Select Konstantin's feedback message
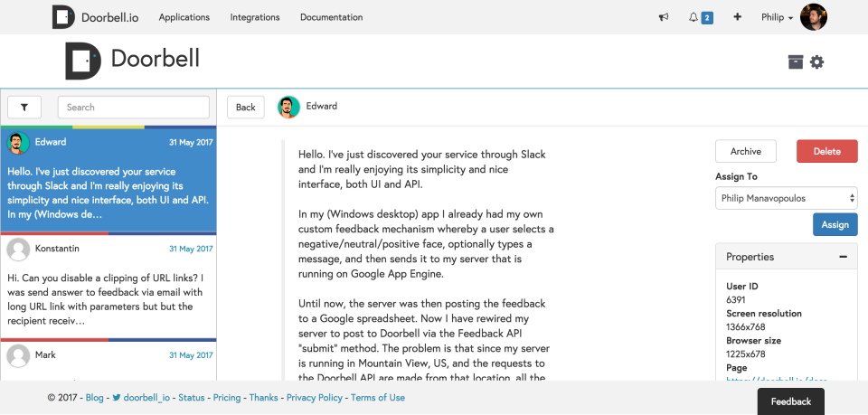This screenshot has height=415, width=868. [108, 285]
